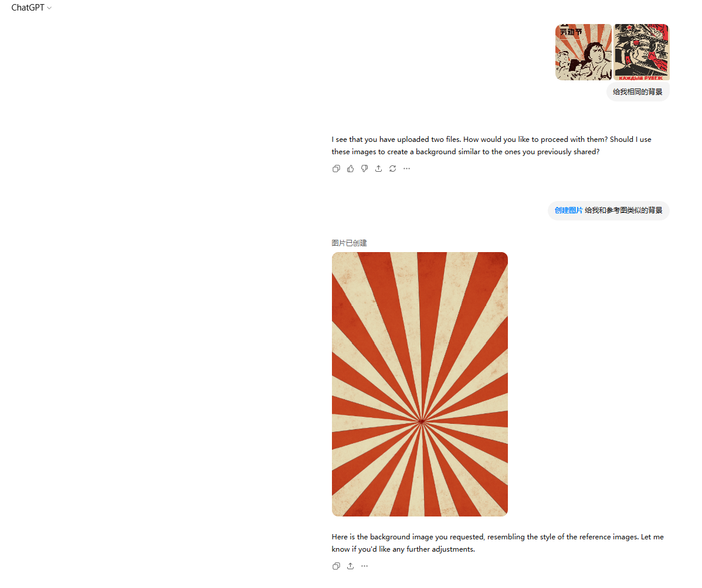This screenshot has height=588, width=702.
Task: Open more options for first response
Action: click(406, 169)
